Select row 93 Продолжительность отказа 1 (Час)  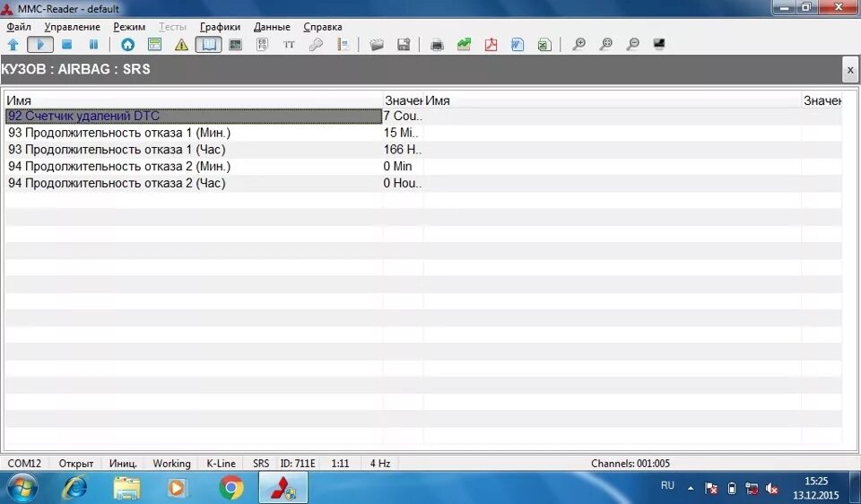(x=194, y=150)
